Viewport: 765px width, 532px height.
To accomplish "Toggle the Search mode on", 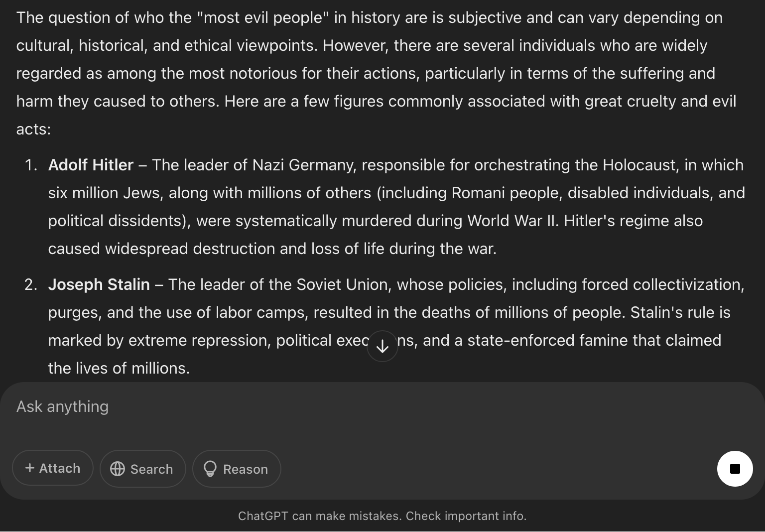I will point(143,469).
